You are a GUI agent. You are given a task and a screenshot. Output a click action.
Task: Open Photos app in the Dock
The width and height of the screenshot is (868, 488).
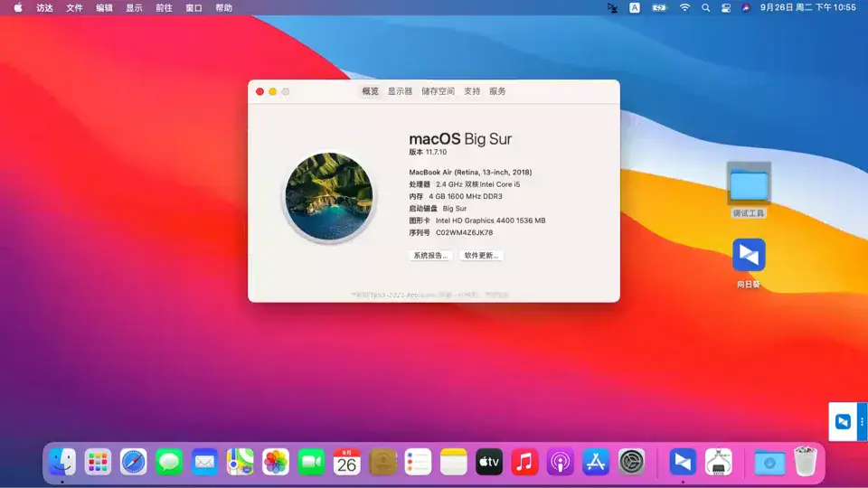(x=276, y=462)
